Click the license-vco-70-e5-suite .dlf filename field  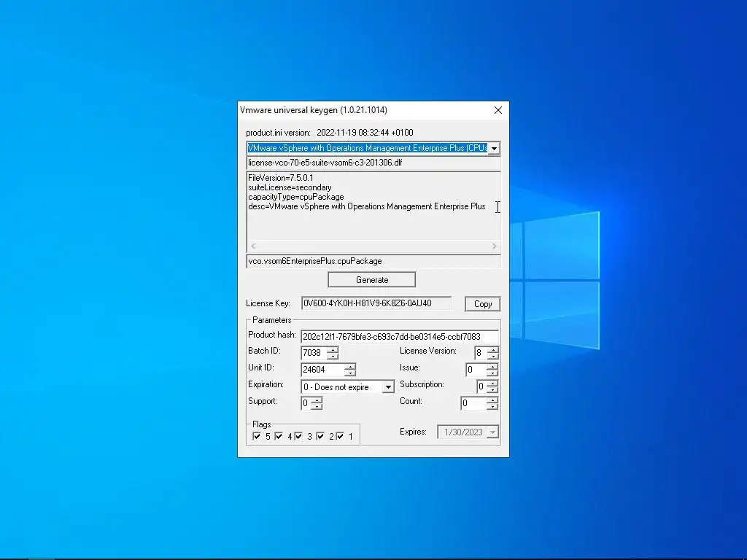[x=373, y=163]
